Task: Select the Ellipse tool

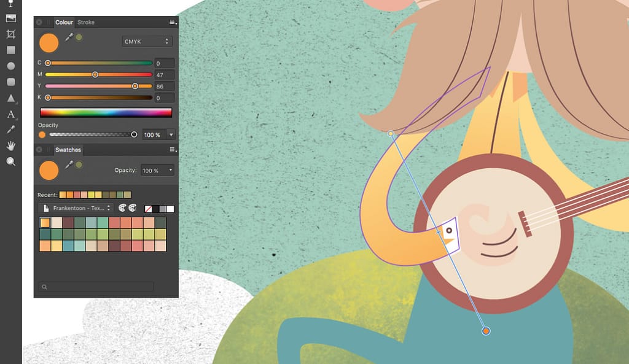Action: click(x=10, y=66)
